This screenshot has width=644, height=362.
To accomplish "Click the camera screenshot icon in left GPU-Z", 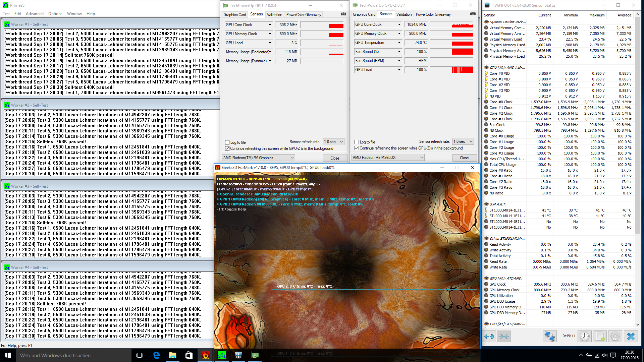I will 343,14.
